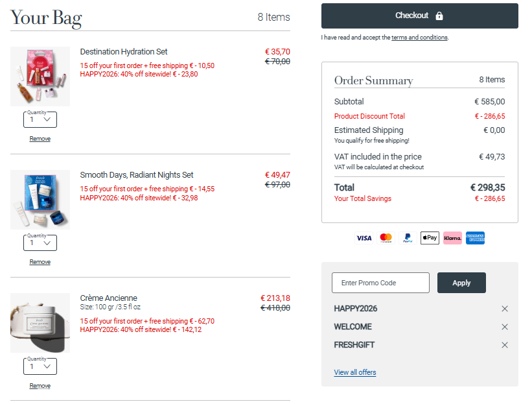Click the American Express icon
Viewport: 532px width, 404px height.
475,238
